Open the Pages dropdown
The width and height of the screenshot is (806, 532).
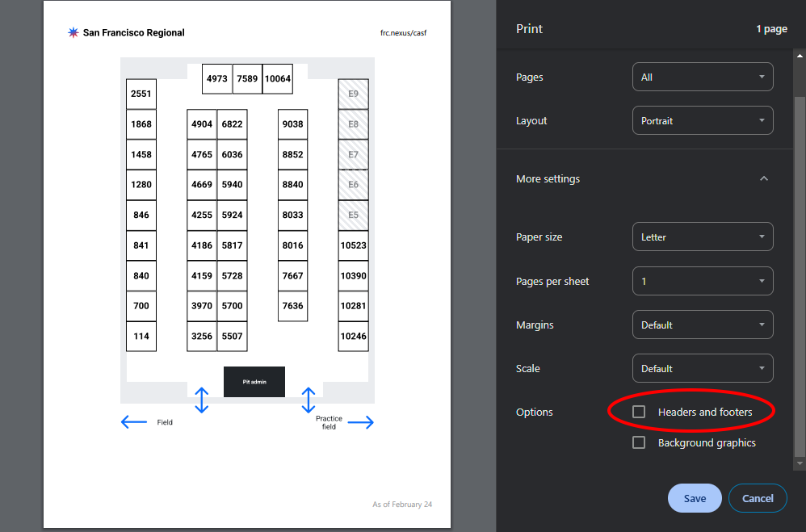(702, 77)
